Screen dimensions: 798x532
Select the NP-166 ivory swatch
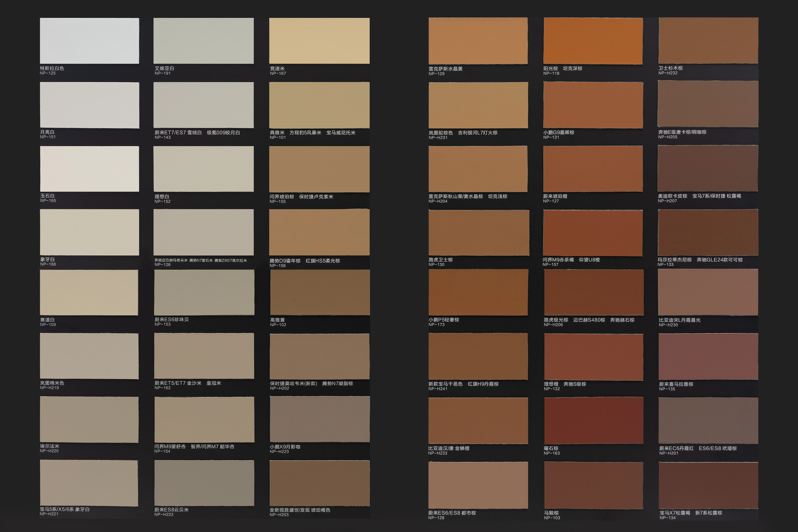coord(90,232)
